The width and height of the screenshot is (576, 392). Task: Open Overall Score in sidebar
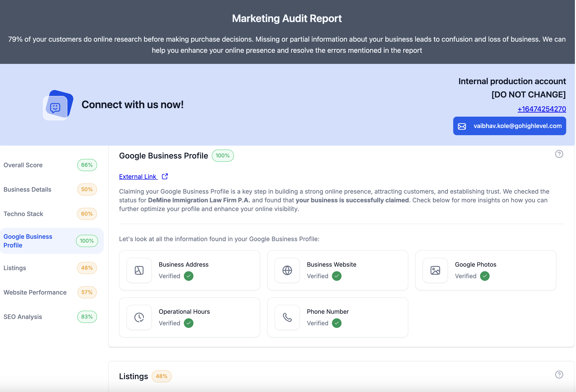[x=23, y=165]
